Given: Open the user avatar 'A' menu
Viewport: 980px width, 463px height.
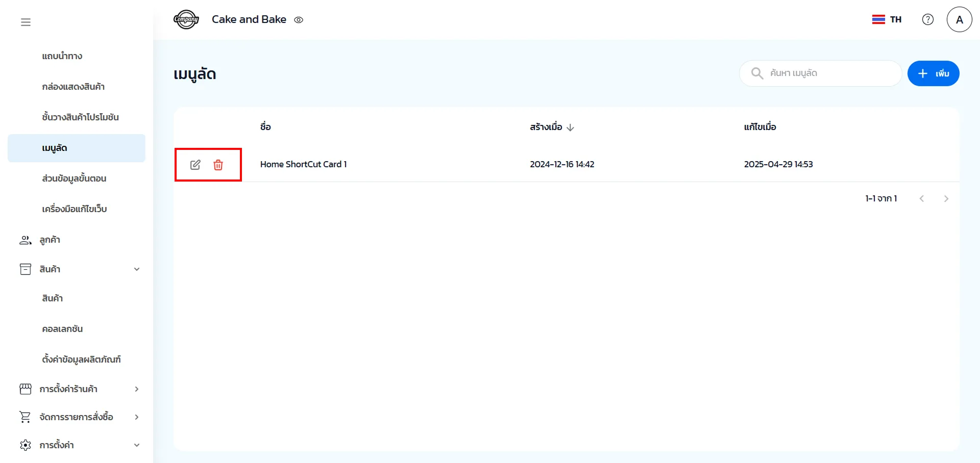Looking at the screenshot, I should click(959, 19).
